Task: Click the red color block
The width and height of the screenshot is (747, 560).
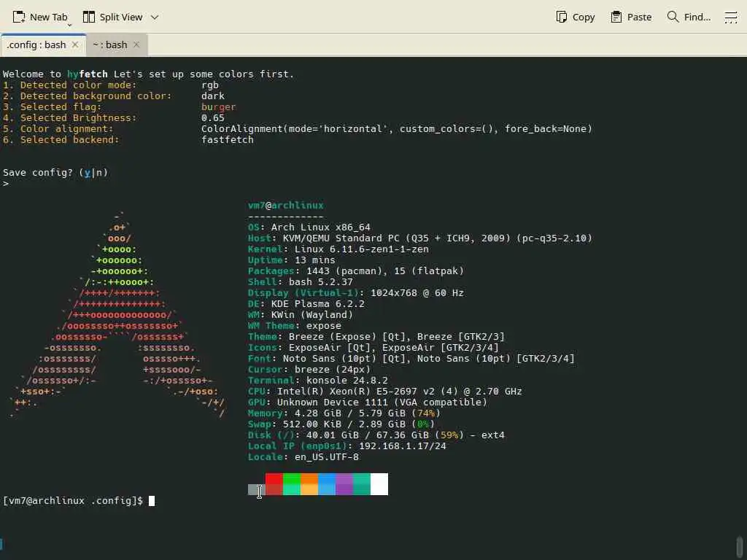Action: (x=274, y=484)
